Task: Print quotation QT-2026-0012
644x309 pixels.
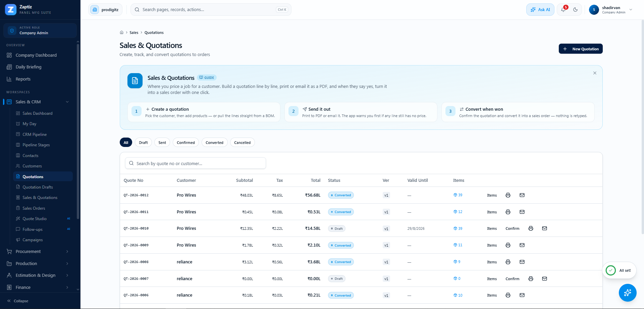Action: (508, 195)
